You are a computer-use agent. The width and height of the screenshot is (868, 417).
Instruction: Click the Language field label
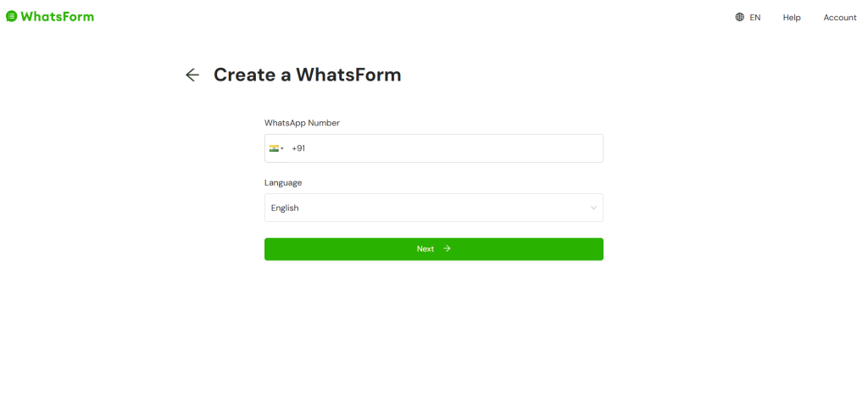283,183
